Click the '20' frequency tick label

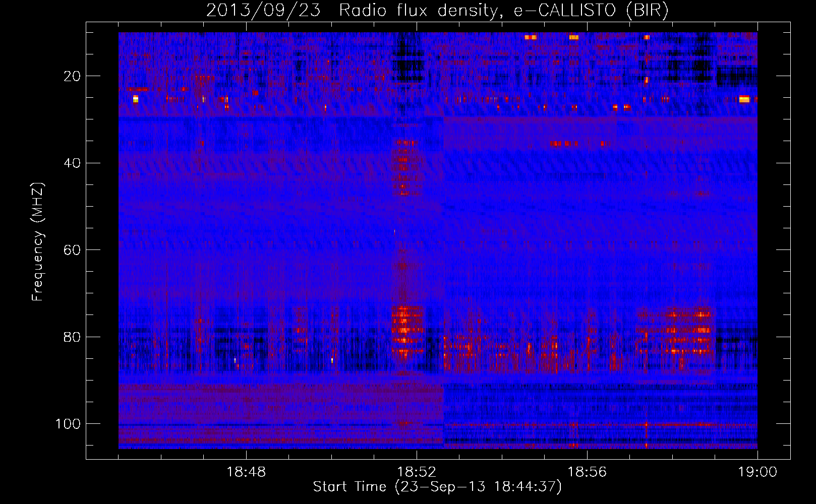[72, 76]
